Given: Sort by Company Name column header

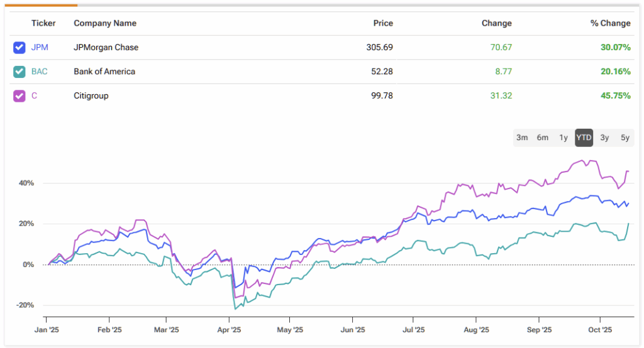Looking at the screenshot, I should (105, 23).
